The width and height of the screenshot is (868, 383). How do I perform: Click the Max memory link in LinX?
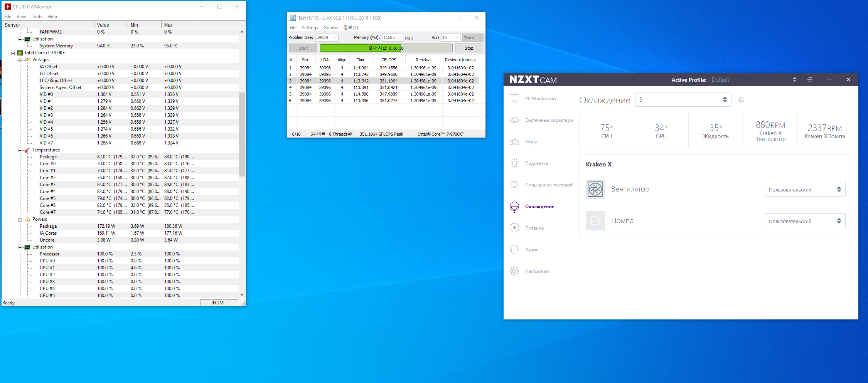tap(409, 38)
